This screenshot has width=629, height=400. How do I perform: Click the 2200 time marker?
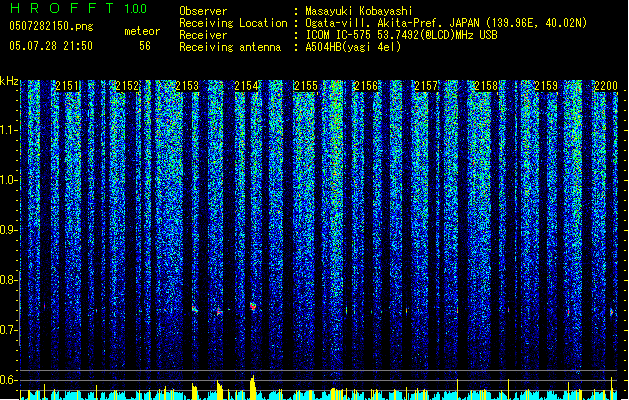click(x=606, y=86)
